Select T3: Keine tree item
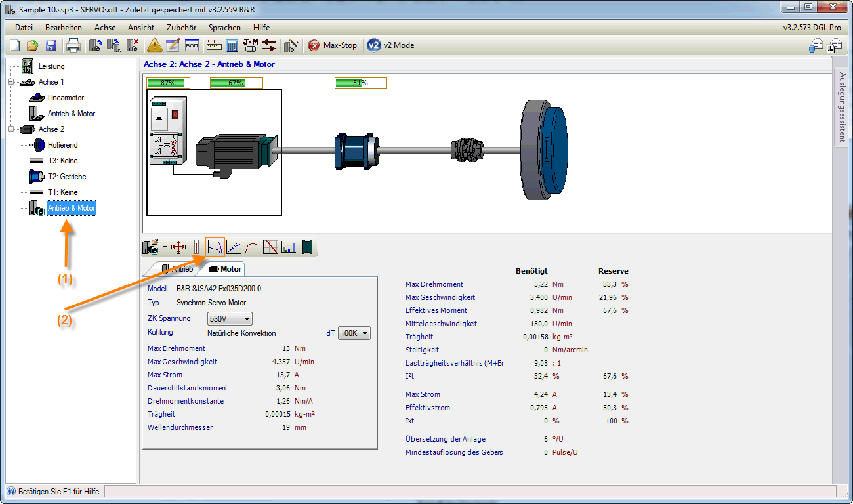Screen dimensions: 853x504 [62, 161]
